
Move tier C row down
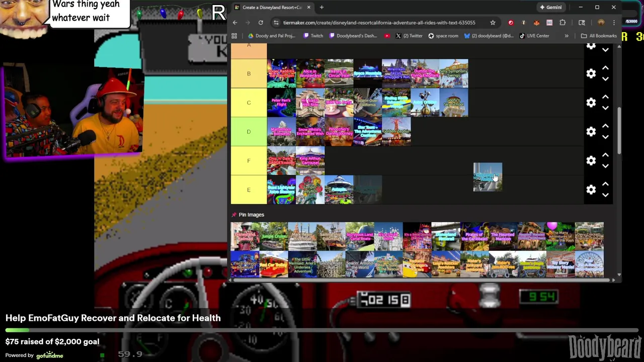tap(605, 108)
